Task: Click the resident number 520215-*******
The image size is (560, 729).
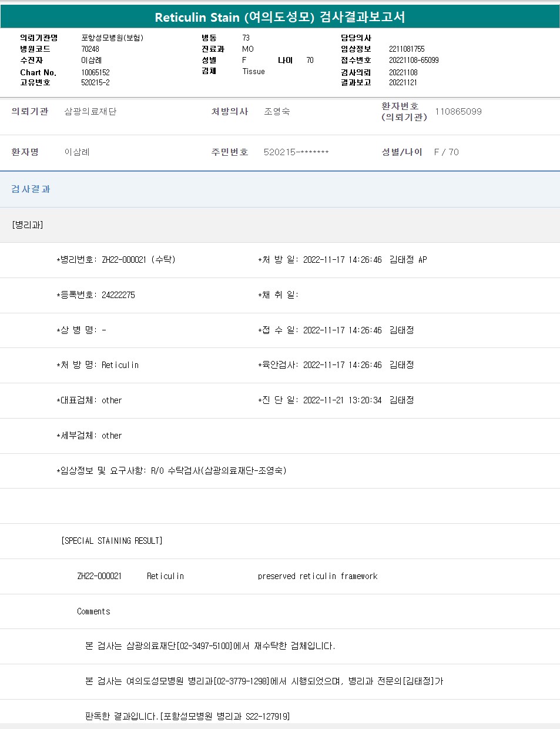Action: pos(296,152)
